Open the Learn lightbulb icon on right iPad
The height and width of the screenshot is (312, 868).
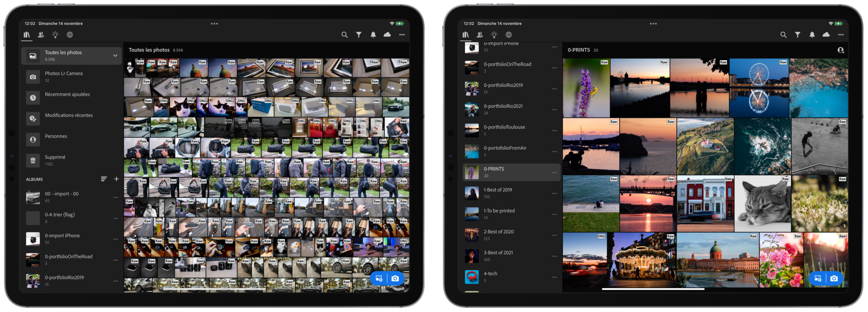coord(494,35)
